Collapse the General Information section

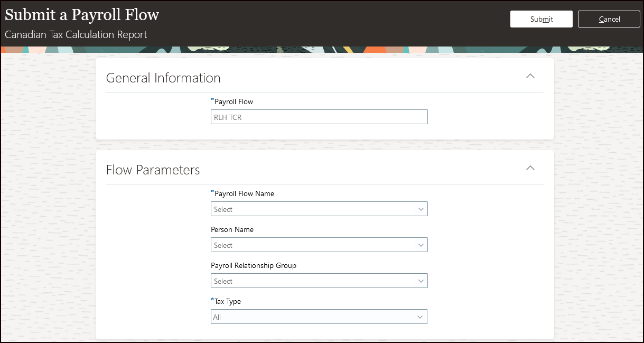(530, 76)
